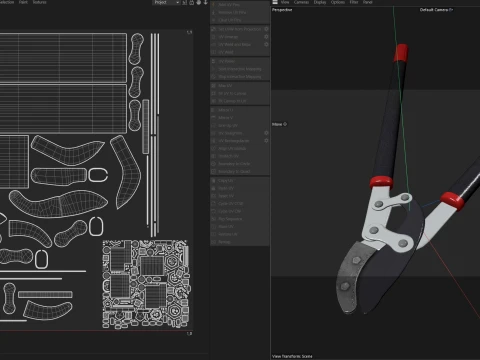This screenshot has height=360, width=480.
Task: Click the large top rectangular UV island
Action: (x=63, y=58)
